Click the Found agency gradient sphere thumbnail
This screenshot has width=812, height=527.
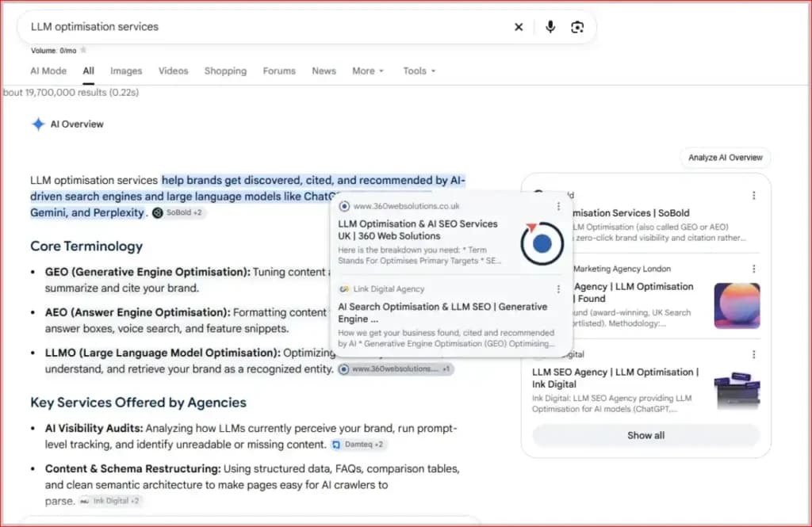click(737, 305)
